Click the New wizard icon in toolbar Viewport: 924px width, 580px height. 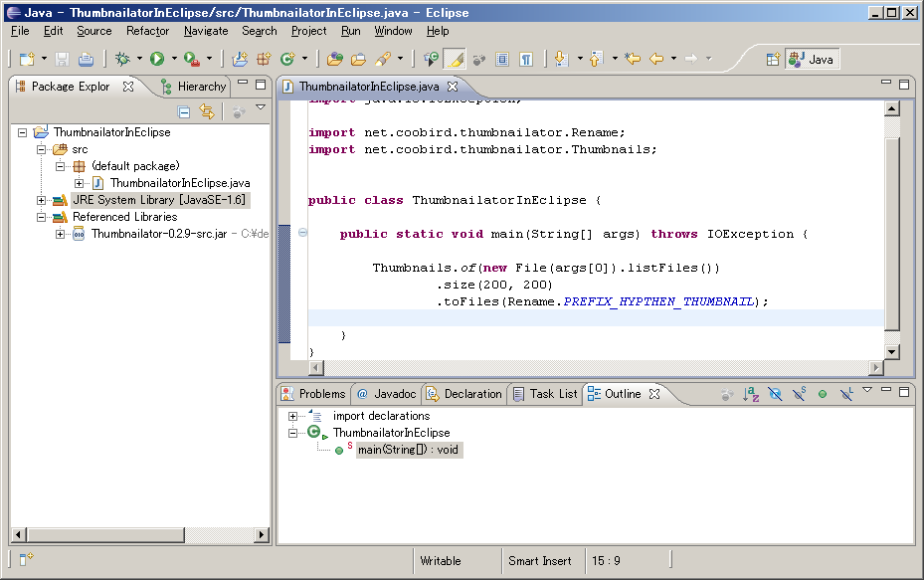pyautogui.click(x=27, y=59)
